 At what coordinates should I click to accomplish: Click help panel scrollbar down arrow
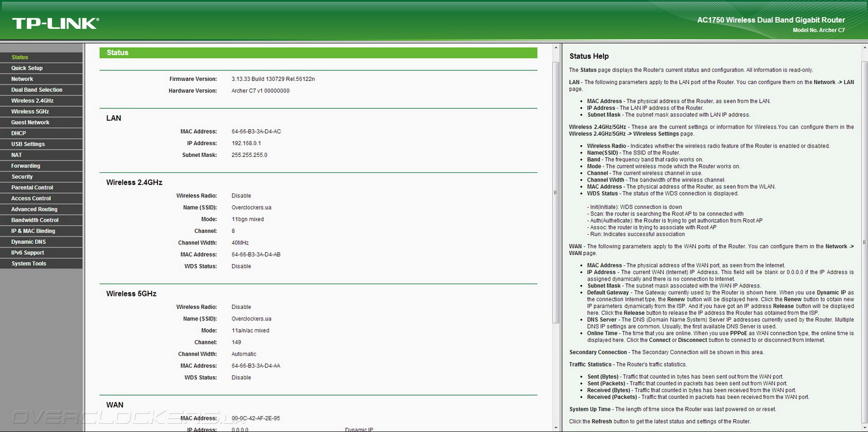point(864,427)
